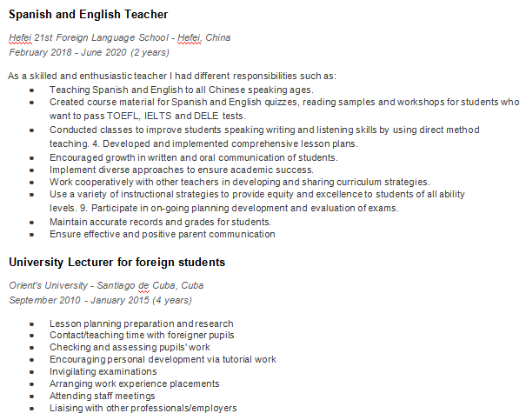Click the 'University Lecturer for foreign students' heading
The image size is (526, 420).
click(x=117, y=262)
